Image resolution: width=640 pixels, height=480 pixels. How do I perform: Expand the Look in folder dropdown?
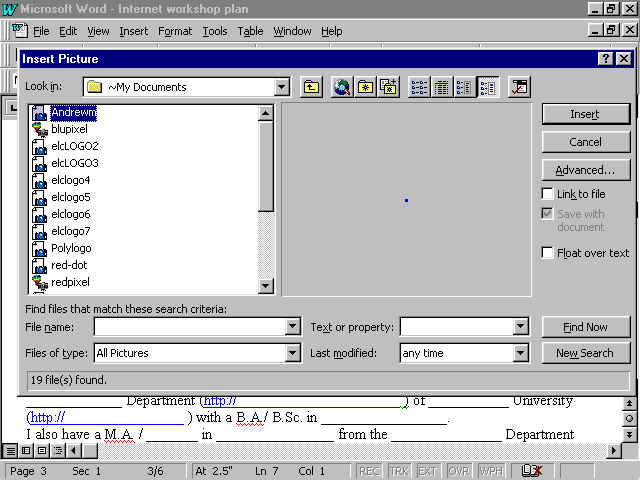[x=282, y=87]
